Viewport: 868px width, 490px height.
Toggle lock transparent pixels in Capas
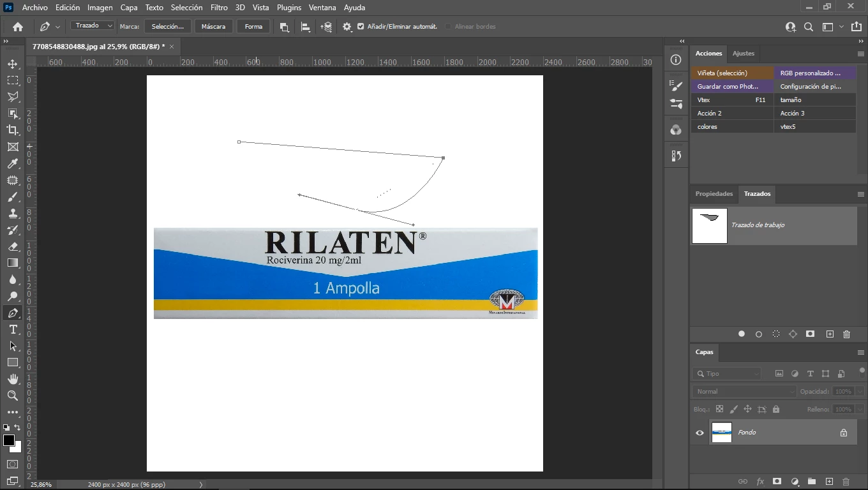point(719,409)
